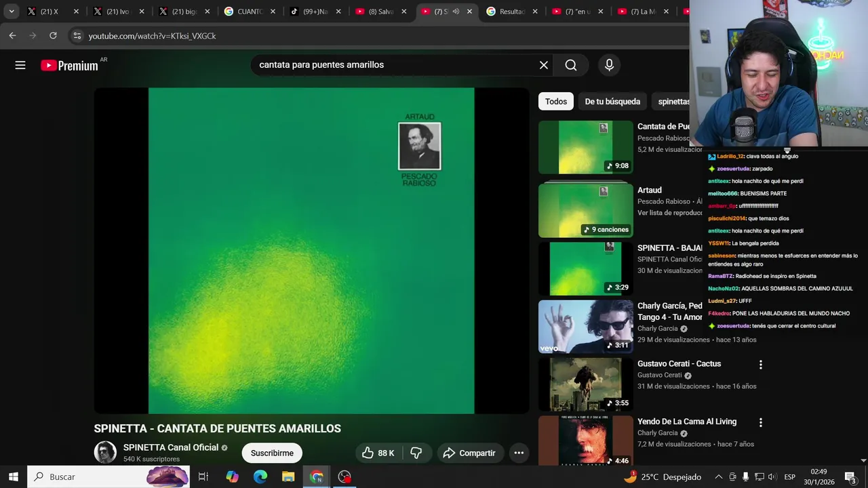Open the more actions three-dot menu below video
Image resolution: width=868 pixels, height=488 pixels.
point(519,453)
